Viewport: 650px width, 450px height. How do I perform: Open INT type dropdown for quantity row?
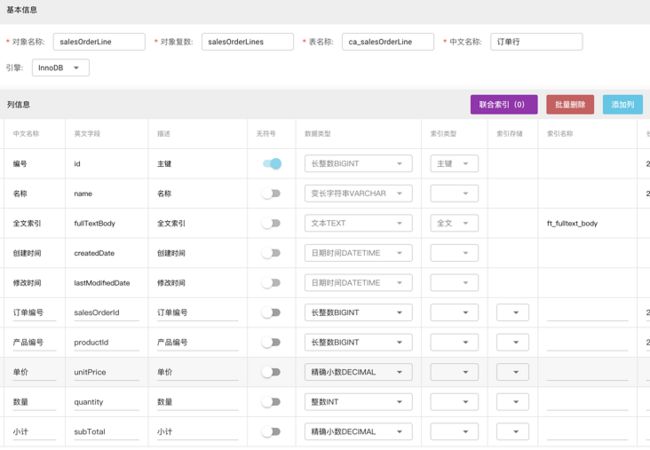(358, 402)
